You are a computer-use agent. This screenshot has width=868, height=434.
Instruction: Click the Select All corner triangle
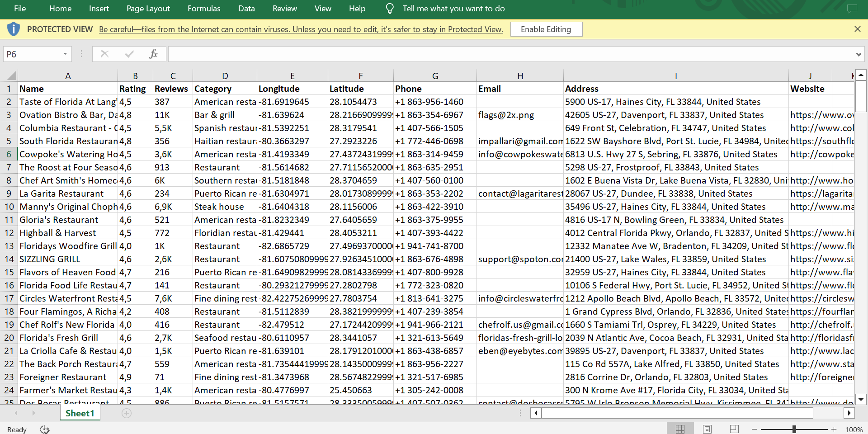click(x=12, y=75)
